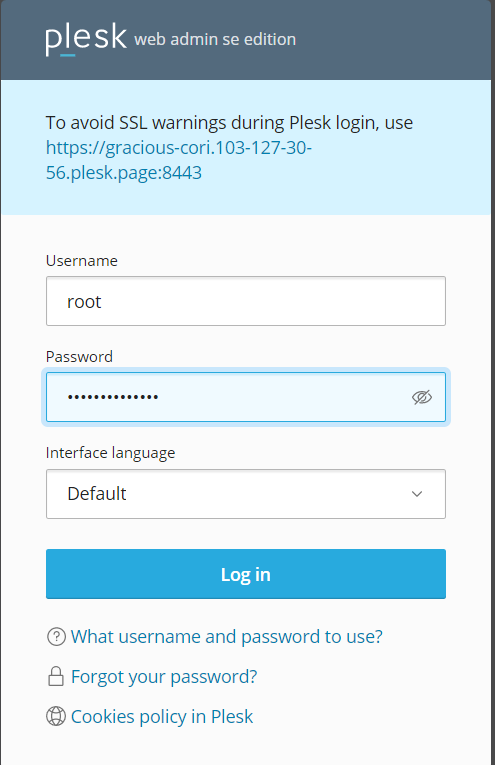Click the SSL warnings notice text
The height and width of the screenshot is (765, 495).
click(229, 122)
